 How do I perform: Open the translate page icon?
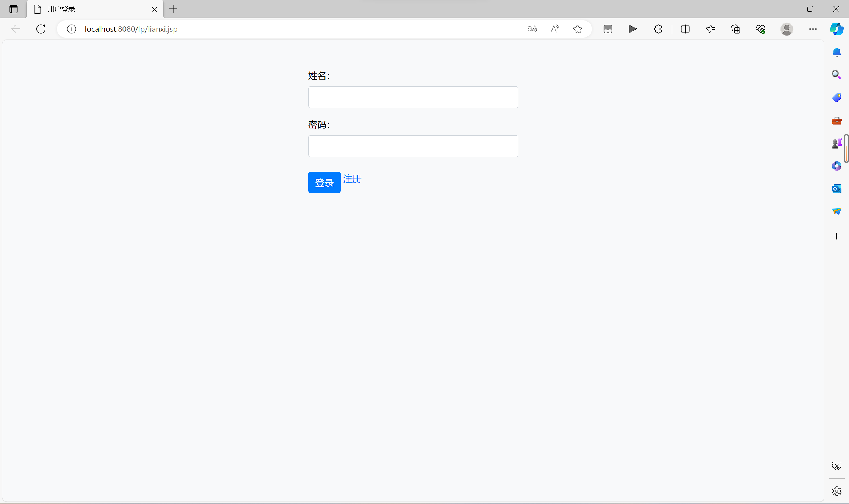(532, 29)
